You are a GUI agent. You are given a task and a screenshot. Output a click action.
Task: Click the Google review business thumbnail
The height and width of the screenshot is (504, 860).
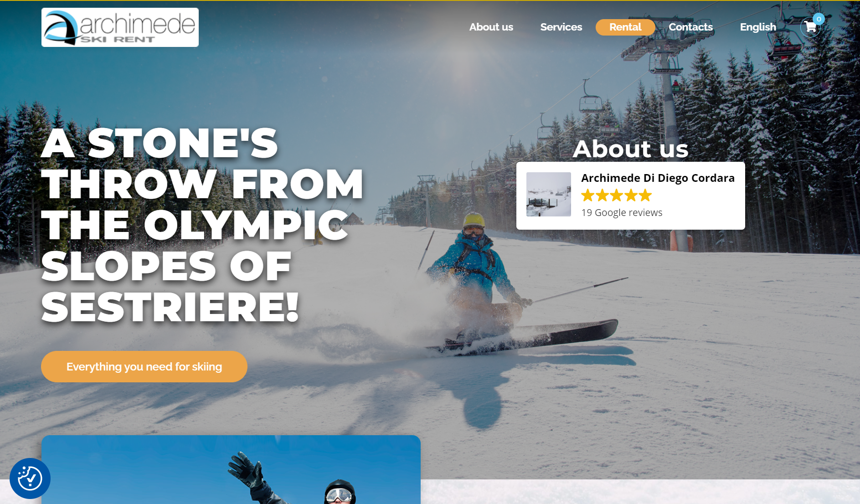[x=548, y=194]
